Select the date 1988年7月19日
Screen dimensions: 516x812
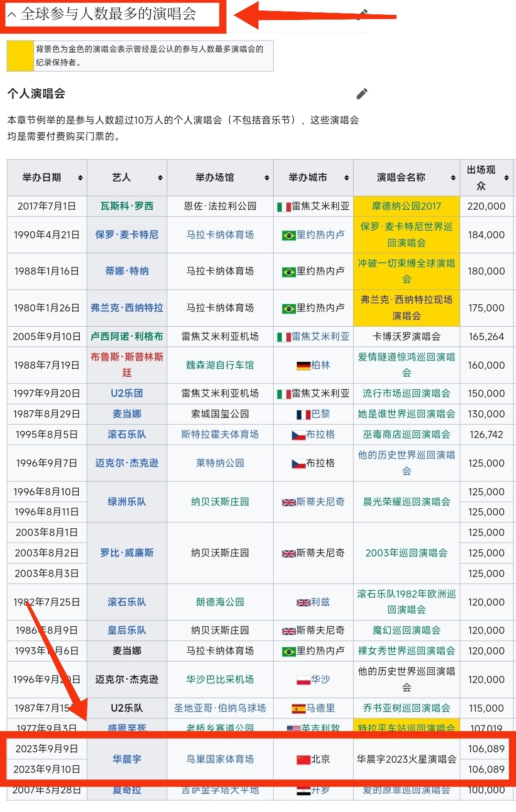(x=47, y=365)
